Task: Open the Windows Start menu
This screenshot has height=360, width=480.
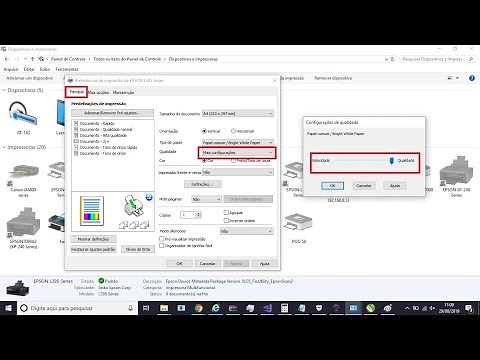Action: (x=8, y=308)
